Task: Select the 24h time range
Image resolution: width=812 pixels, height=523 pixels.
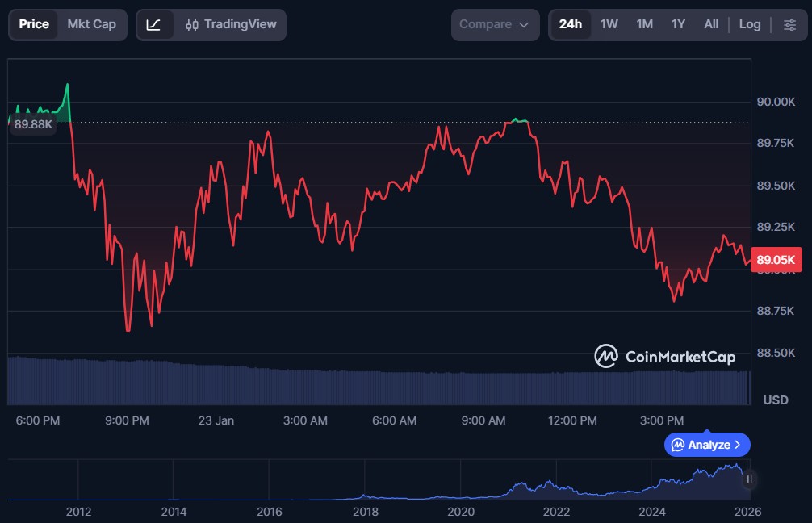Action: tap(570, 25)
